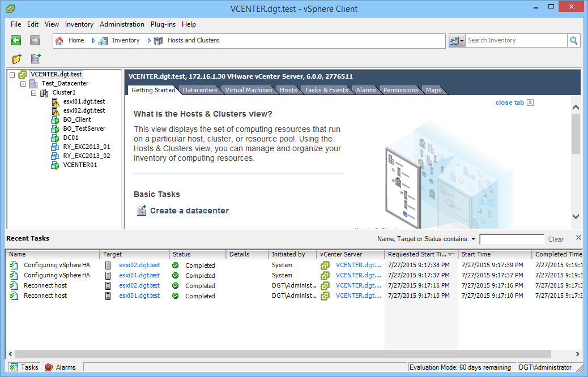Image resolution: width=588 pixels, height=377 pixels.
Task: Collapse the VCENTER.dgt.test root node
Action: (x=12, y=75)
